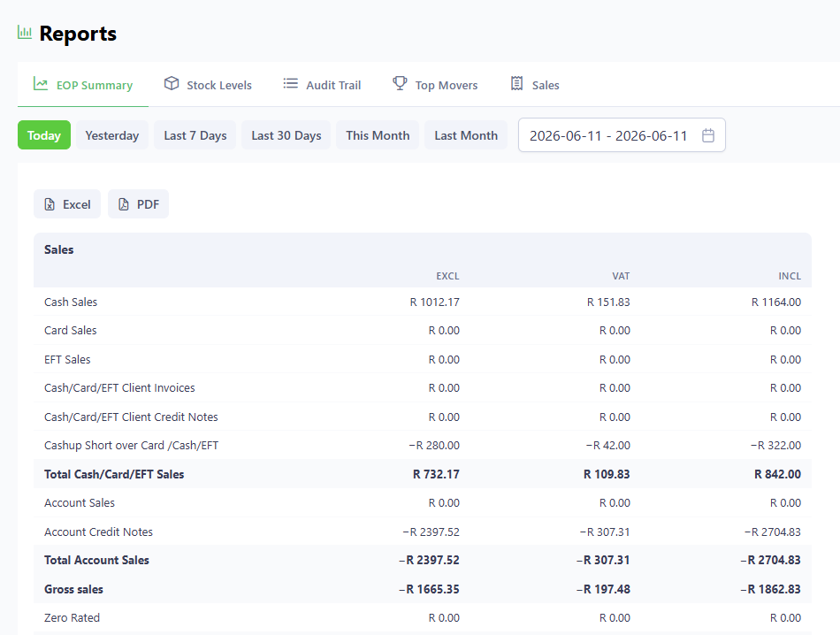Screen dimensions: 840x635
Task: Click the Excel file icon
Action: pos(50,204)
